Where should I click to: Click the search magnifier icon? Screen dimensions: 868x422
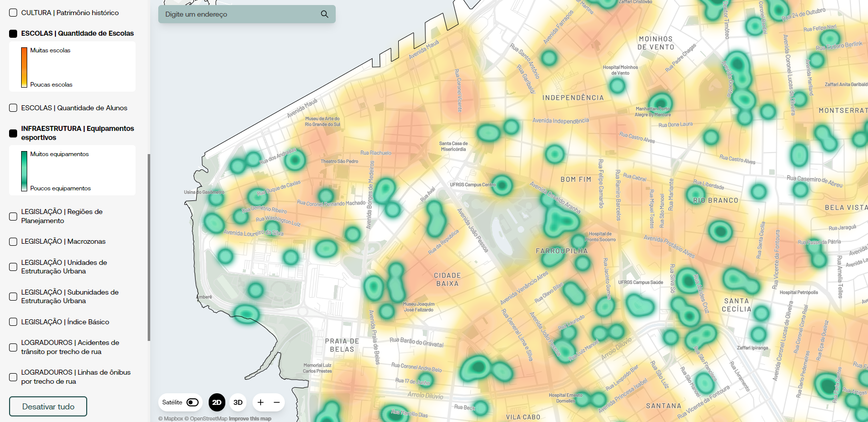pyautogui.click(x=324, y=14)
